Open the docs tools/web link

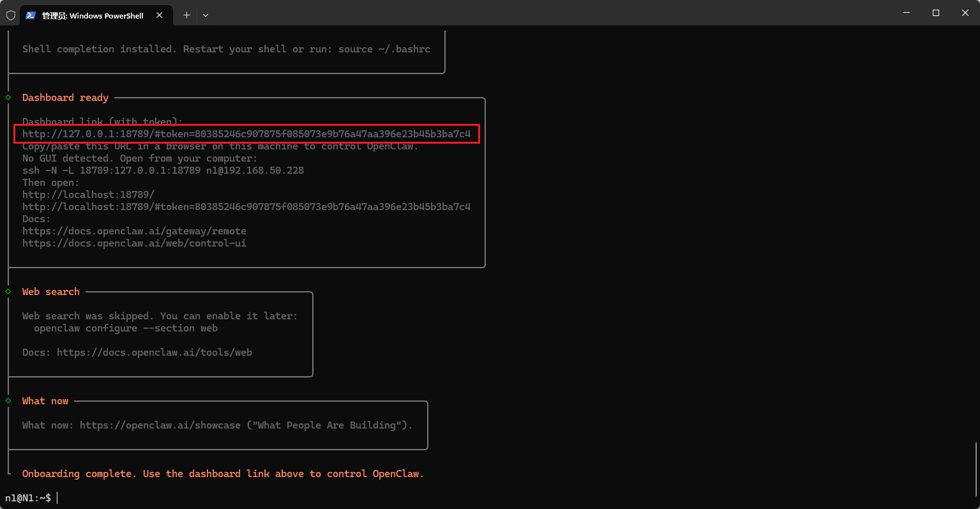click(155, 353)
